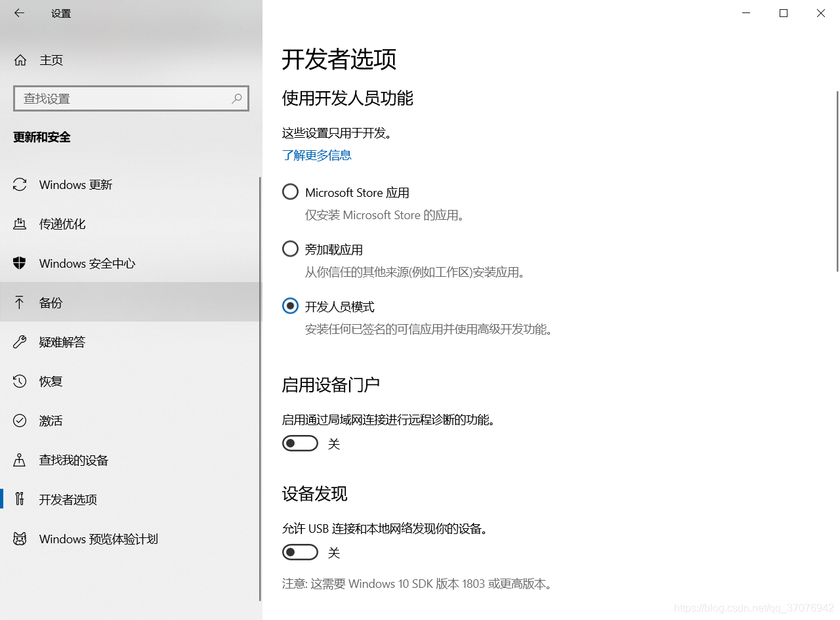Click the 仅安装 Microsoft Store 的应用 description

pos(385,215)
